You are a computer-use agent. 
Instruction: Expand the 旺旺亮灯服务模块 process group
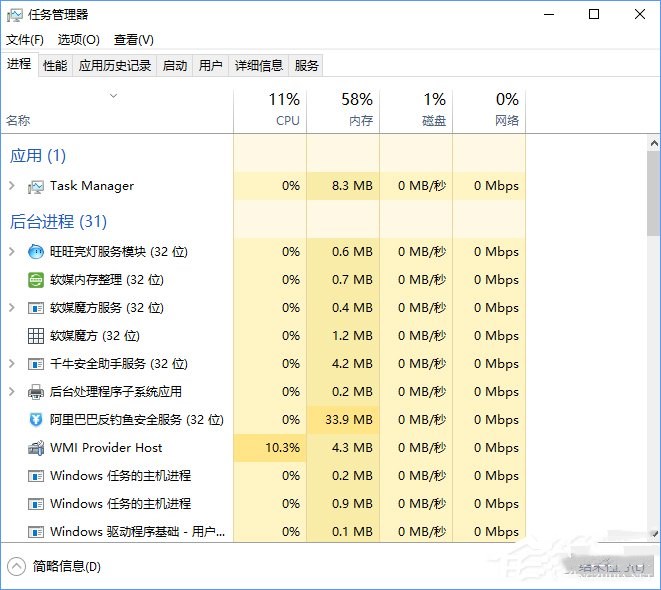click(12, 252)
